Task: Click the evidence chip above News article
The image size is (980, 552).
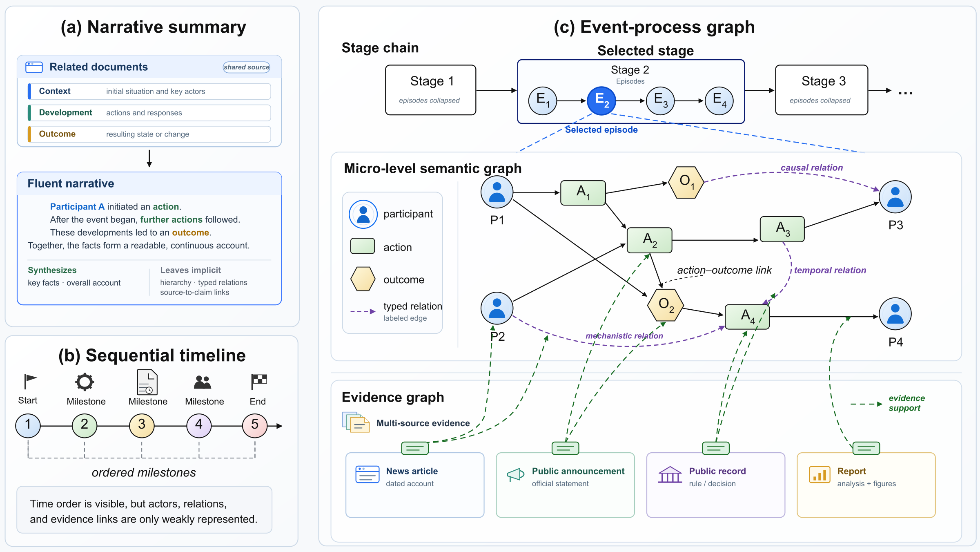Action: [415, 448]
